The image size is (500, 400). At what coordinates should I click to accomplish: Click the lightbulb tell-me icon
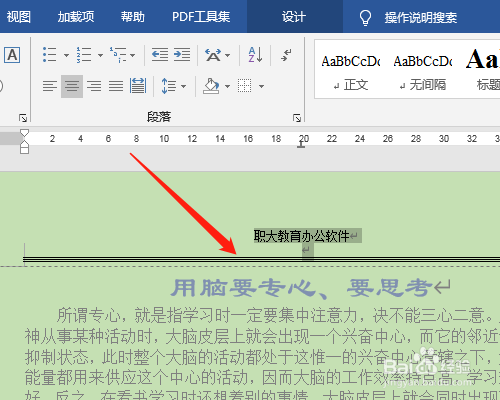click(x=365, y=17)
